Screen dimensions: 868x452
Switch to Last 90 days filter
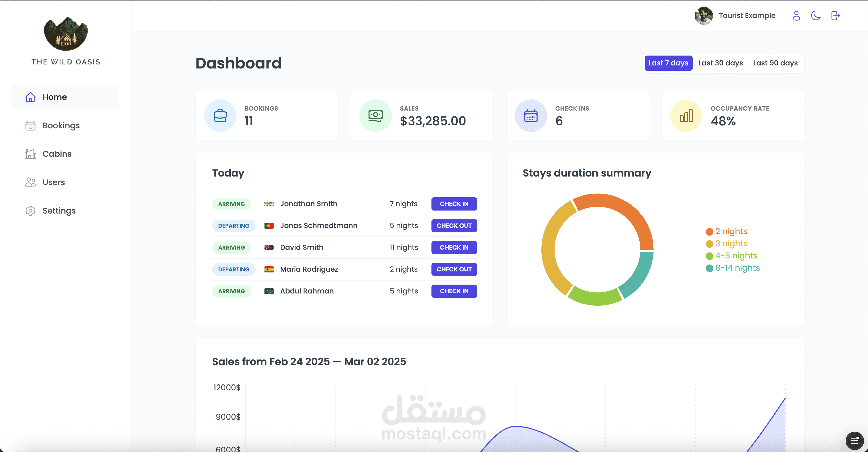point(775,63)
